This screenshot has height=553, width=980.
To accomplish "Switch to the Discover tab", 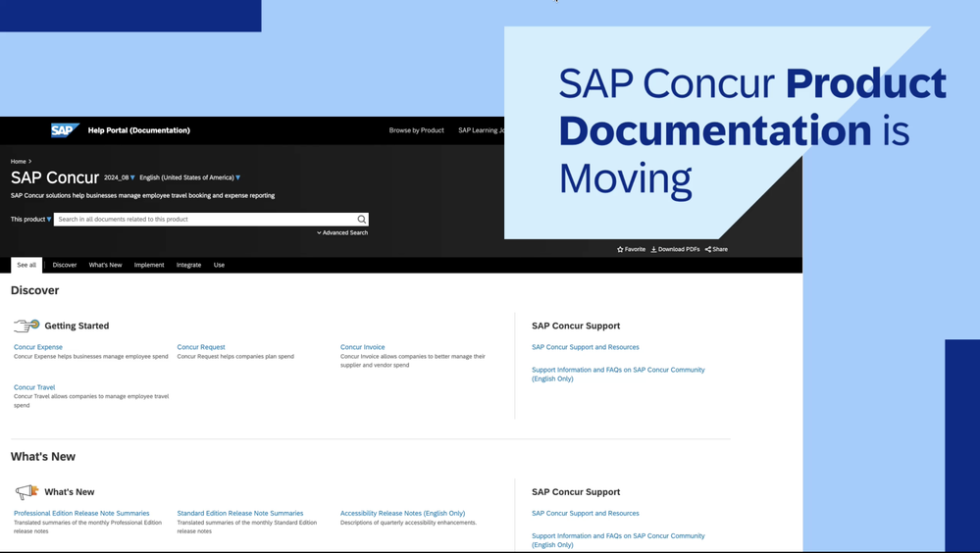I will coord(65,265).
